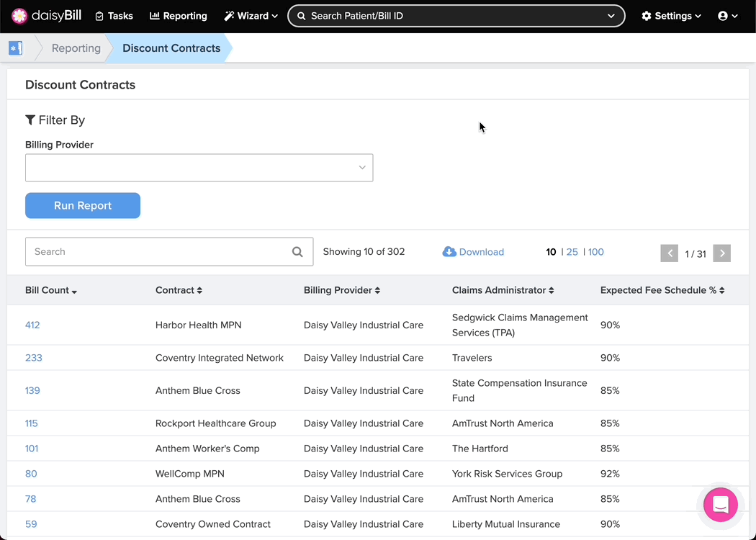The width and height of the screenshot is (756, 540).
Task: Select the Coventry Integrated Network cell
Action: (x=220, y=358)
